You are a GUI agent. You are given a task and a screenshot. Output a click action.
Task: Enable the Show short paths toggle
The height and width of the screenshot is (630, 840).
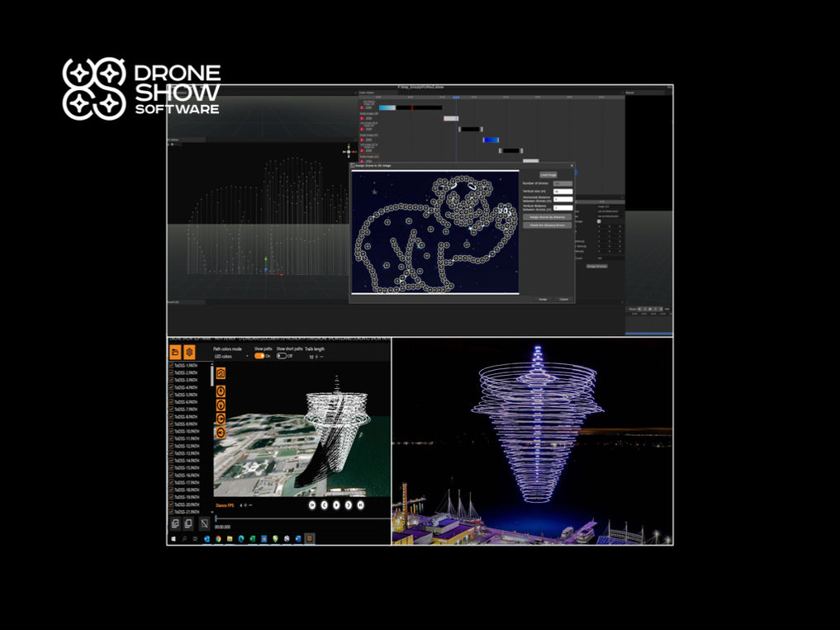click(281, 355)
